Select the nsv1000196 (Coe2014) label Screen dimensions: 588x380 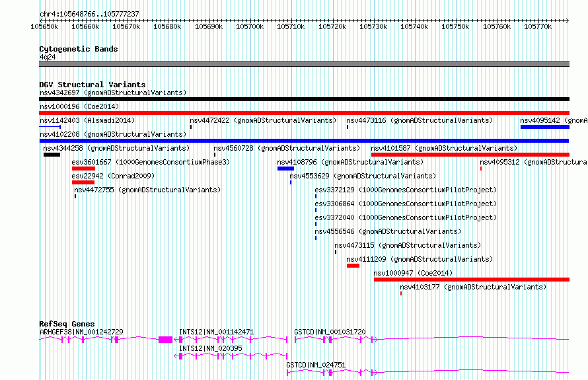pos(79,106)
